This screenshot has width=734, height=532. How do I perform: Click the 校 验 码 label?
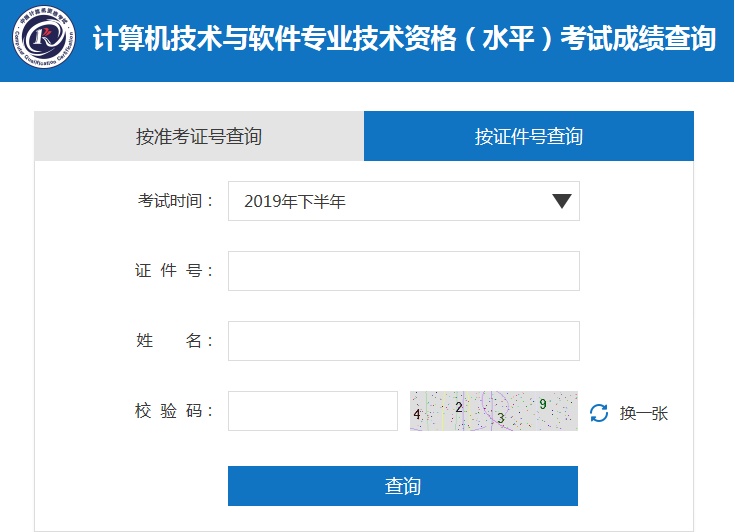[174, 411]
